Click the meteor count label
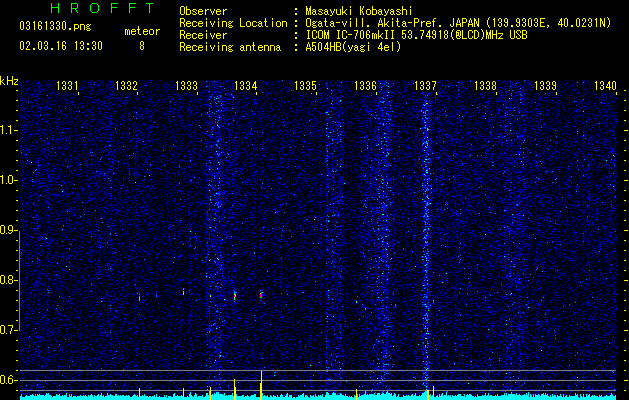Screen dimensions: 629x400 142,31
